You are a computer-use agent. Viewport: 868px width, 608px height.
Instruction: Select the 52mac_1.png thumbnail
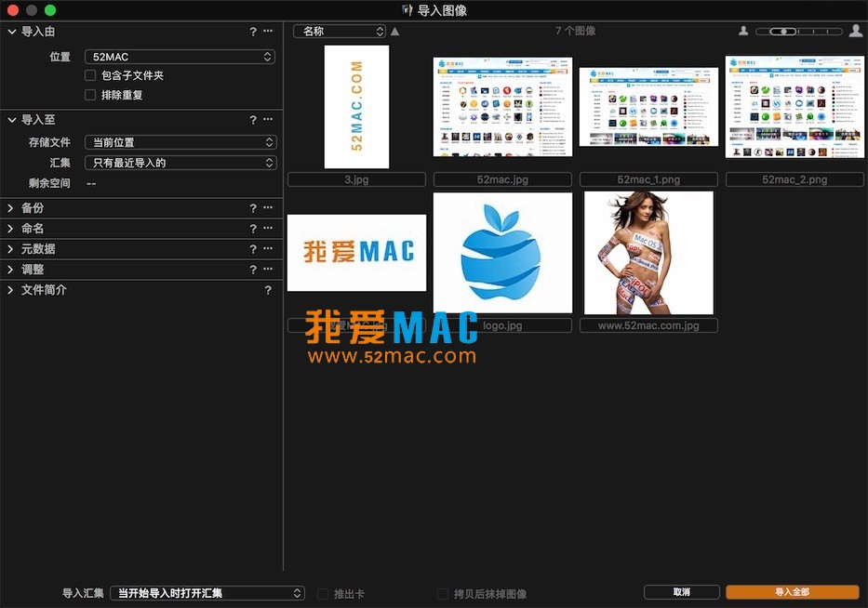tap(648, 107)
